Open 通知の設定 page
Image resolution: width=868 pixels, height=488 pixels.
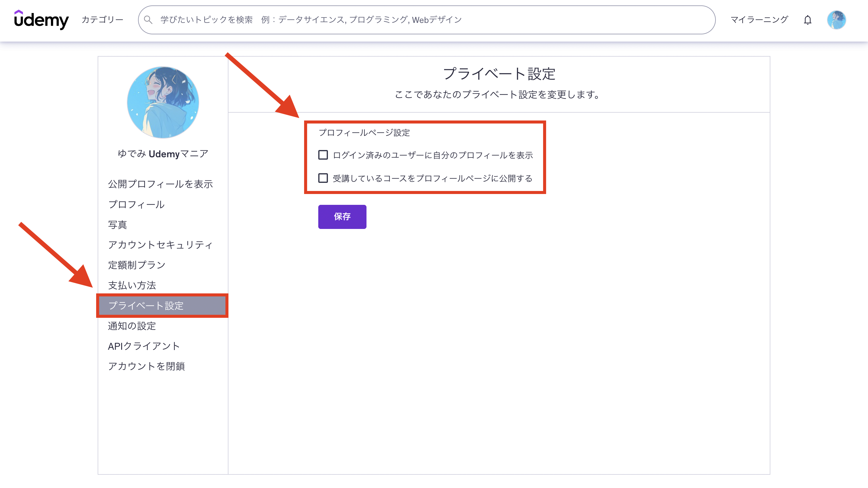point(132,326)
